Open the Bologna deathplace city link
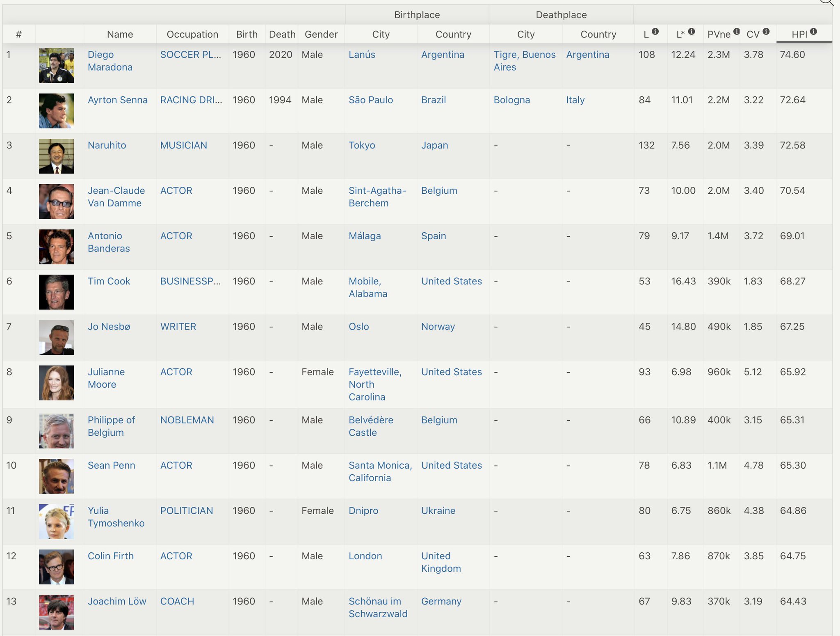 [511, 100]
